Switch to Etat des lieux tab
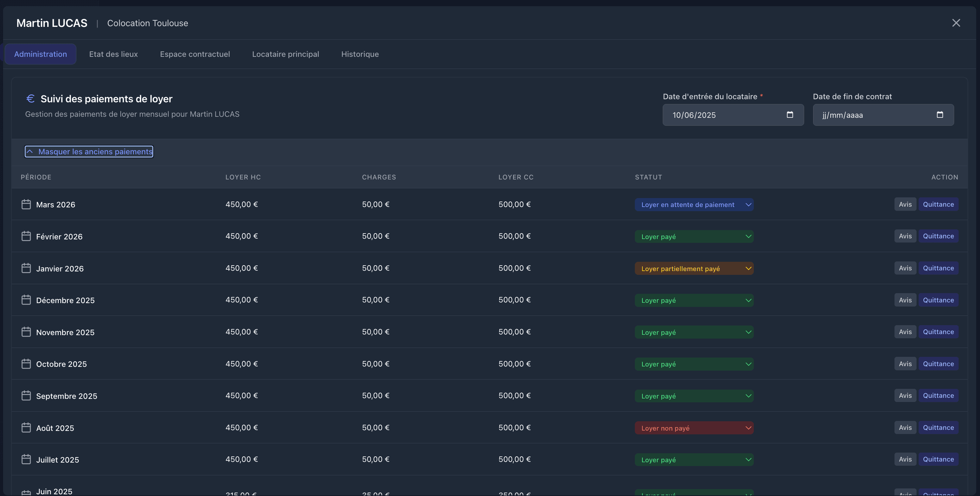Viewport: 980px width, 496px height. [x=113, y=54]
